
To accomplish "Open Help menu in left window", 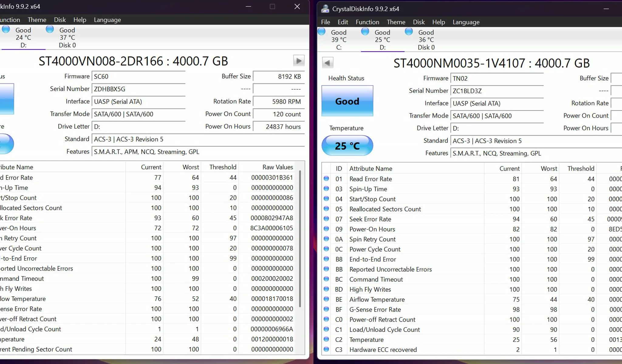I will tap(80, 20).
